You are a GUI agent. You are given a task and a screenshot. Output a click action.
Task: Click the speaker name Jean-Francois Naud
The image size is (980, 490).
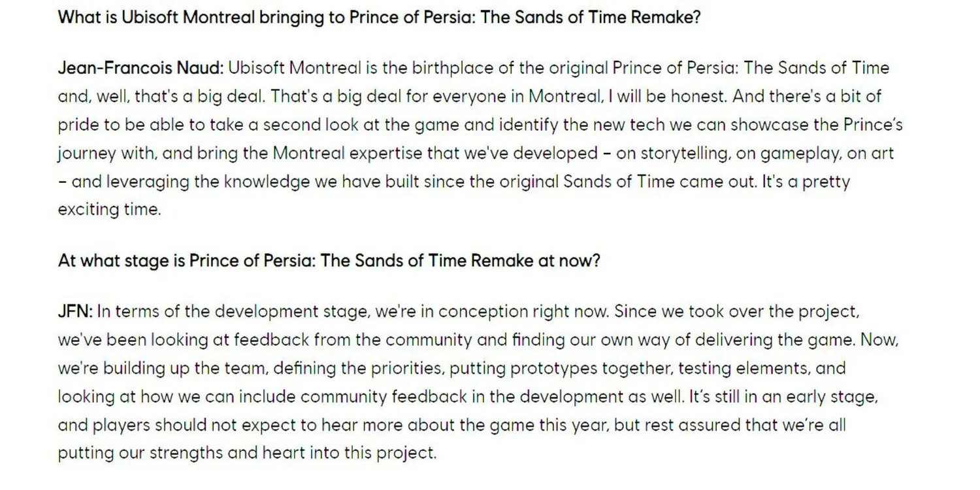pos(141,68)
